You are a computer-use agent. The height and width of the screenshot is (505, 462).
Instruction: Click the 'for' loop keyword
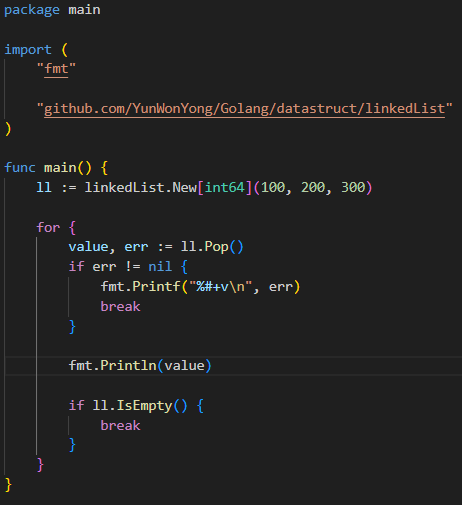48,228
